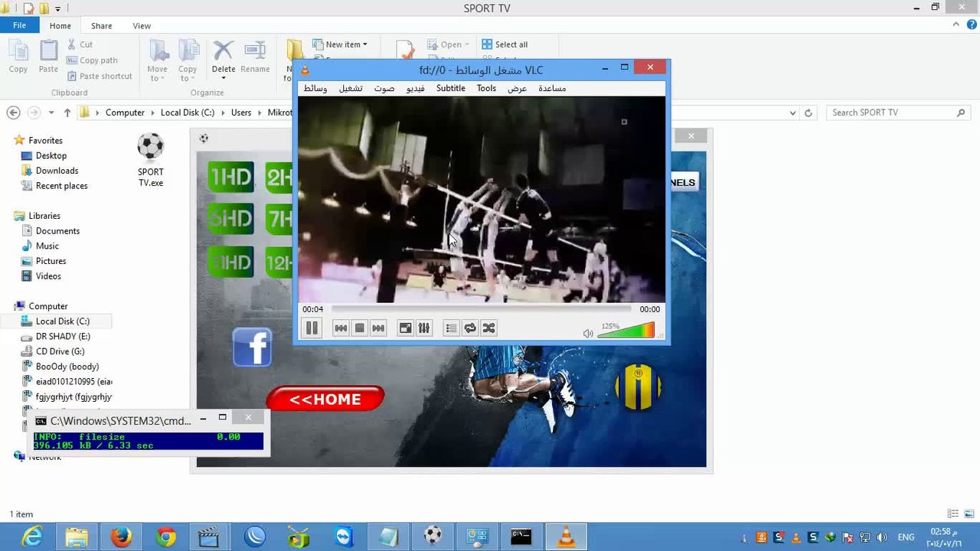Select SPORT TV.exe file icon

pyautogui.click(x=151, y=160)
